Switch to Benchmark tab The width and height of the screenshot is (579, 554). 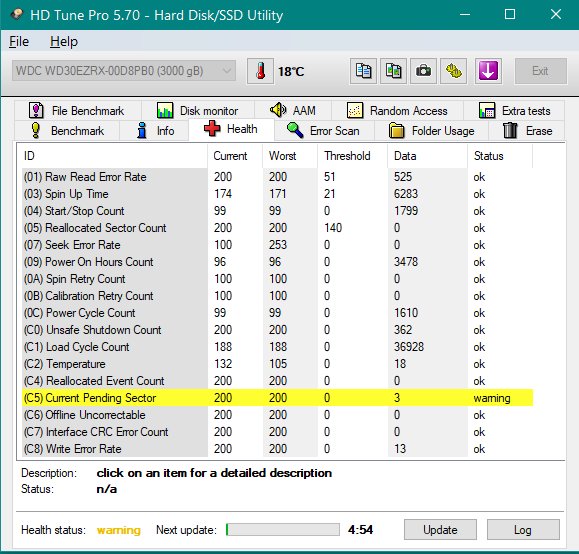click(67, 131)
